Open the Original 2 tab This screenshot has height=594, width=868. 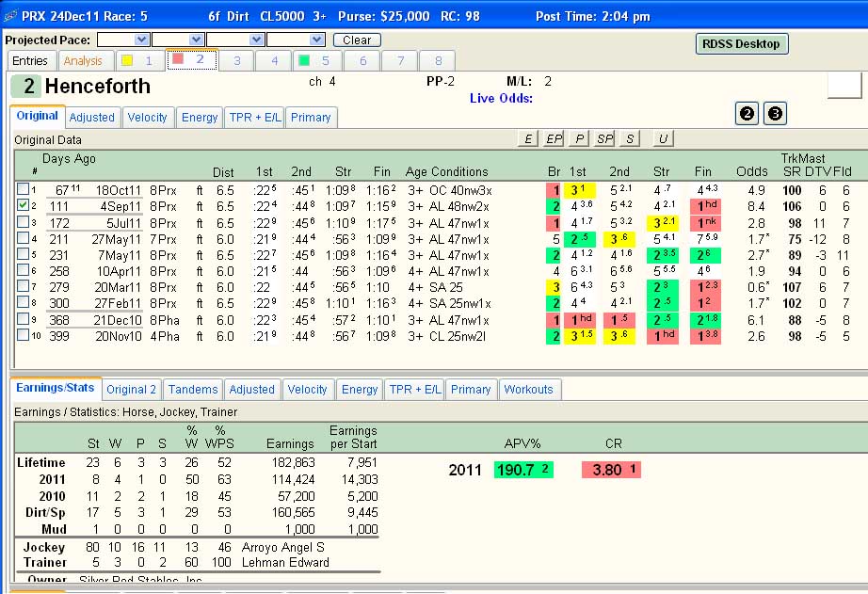tap(132, 389)
